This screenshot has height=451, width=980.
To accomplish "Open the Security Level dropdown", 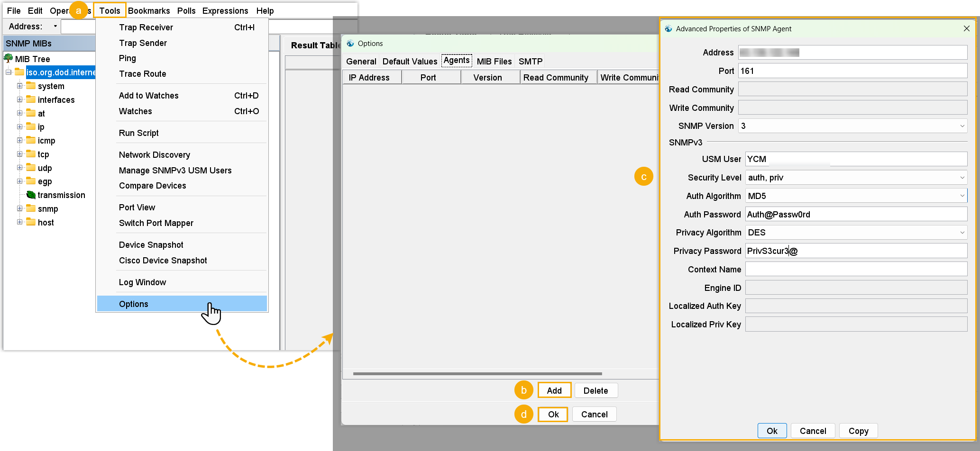I will tap(962, 178).
